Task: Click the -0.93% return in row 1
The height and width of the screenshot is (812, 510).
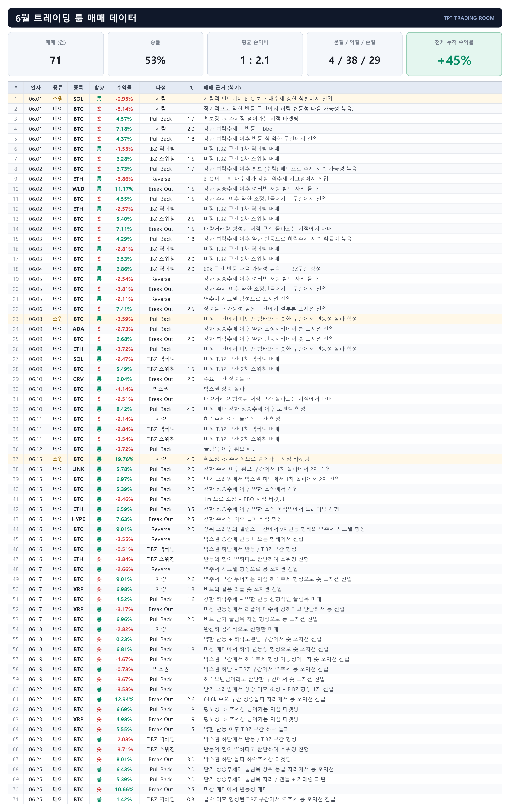Action: point(124,99)
